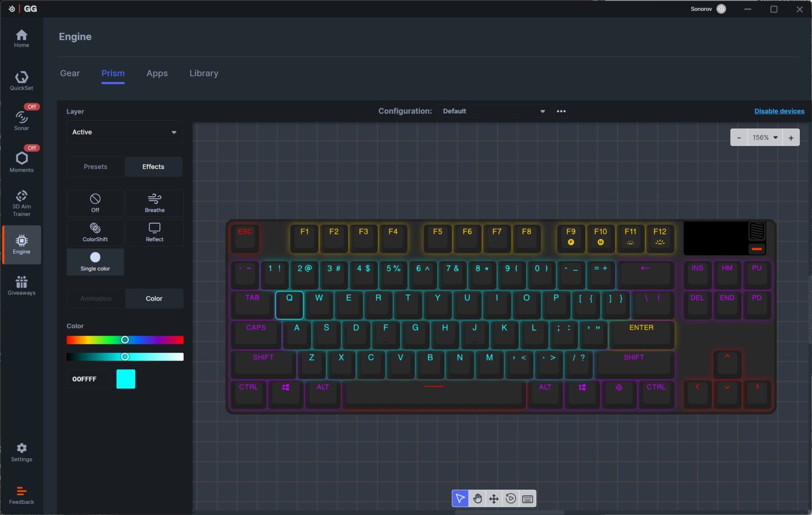Open Giveaways in the sidebar
This screenshot has height=515, width=812.
tap(21, 285)
